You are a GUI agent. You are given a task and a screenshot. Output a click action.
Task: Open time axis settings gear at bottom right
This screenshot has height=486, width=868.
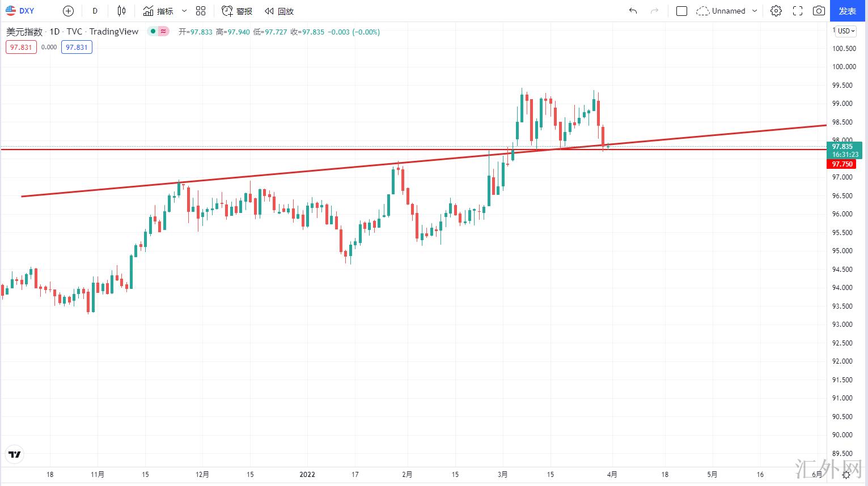tap(846, 475)
